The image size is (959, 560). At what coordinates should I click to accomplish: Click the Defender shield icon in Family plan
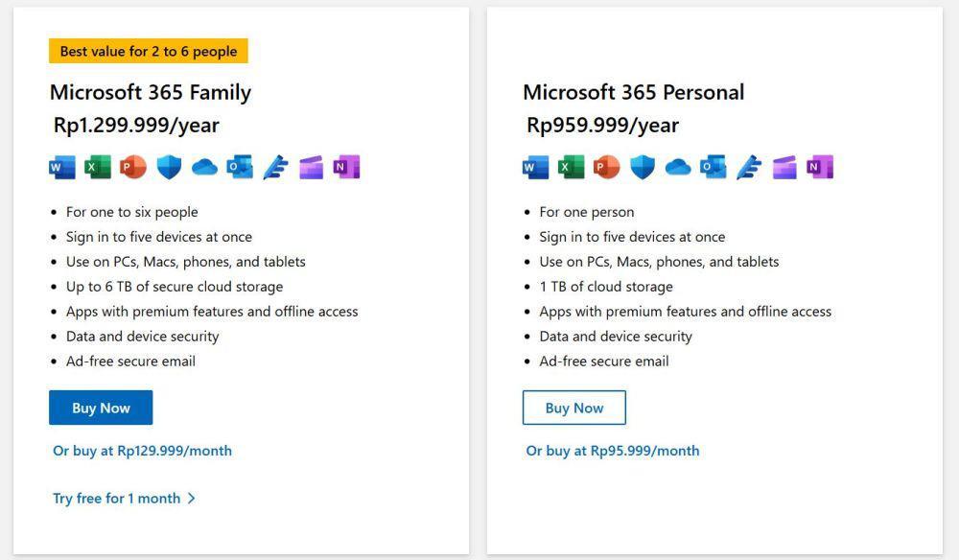pyautogui.click(x=169, y=167)
